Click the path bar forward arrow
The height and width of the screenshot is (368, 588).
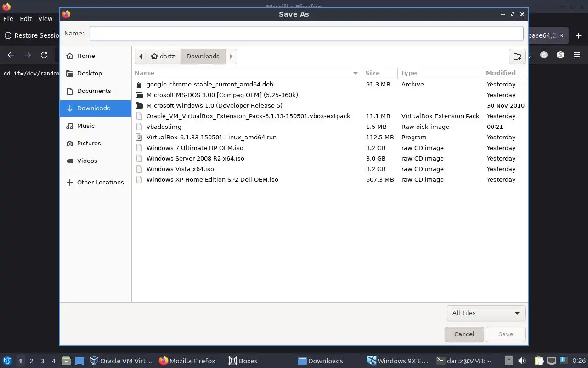[x=231, y=56]
